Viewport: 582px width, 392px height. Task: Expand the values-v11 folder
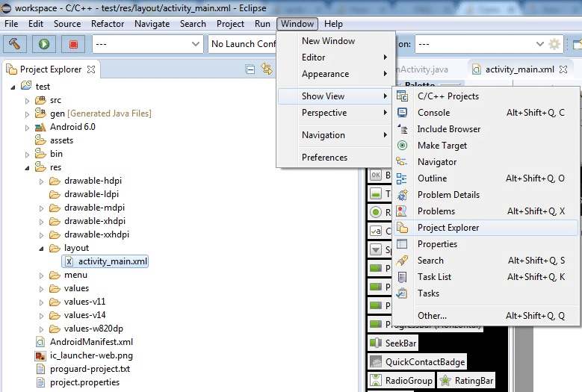41,302
